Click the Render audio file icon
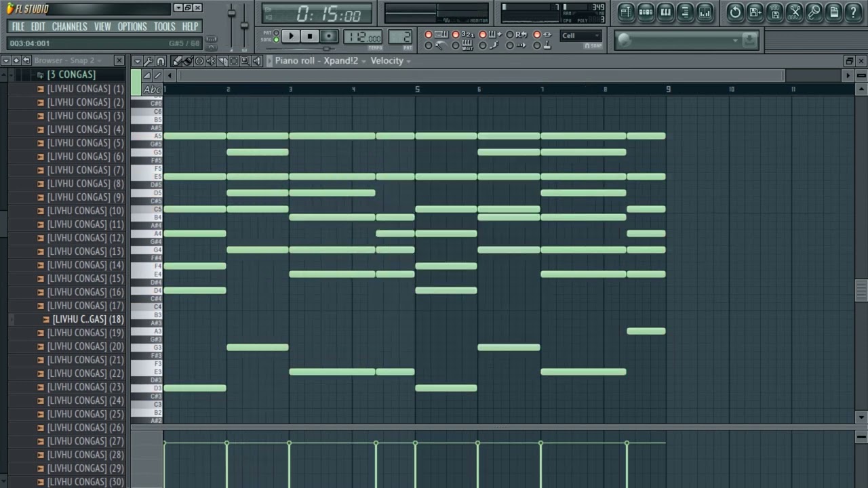This screenshot has height=488, width=868. point(774,12)
